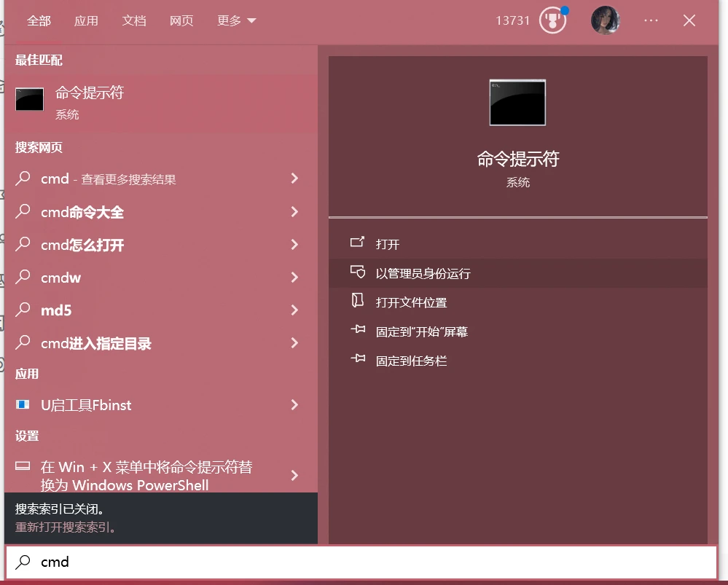Click the magnifier icon in the search box
This screenshot has height=585, width=728.
(23, 562)
